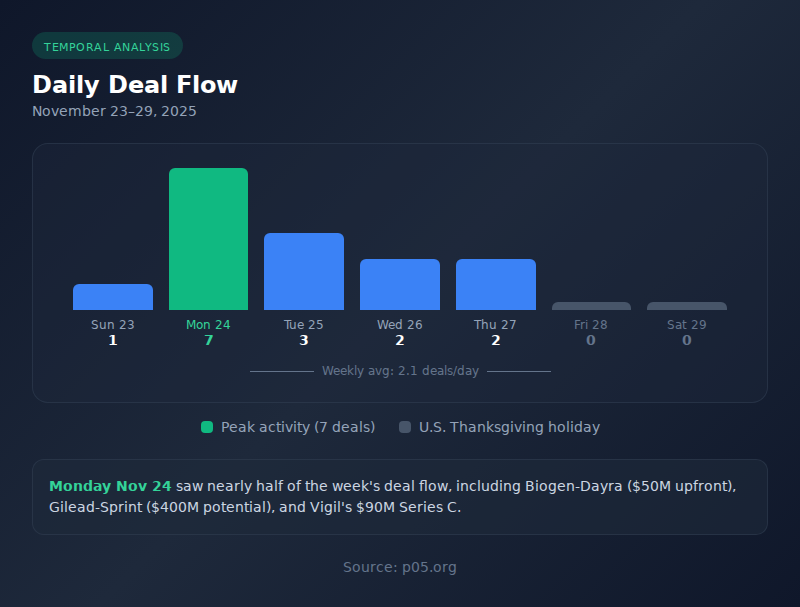Select the 'U.S. Thanksgiving holiday' legend label
The image size is (800, 607).
(x=509, y=427)
